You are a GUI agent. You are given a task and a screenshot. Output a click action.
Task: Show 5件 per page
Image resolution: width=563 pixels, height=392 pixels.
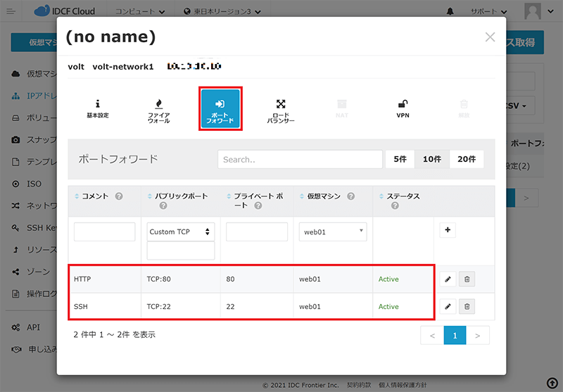pyautogui.click(x=400, y=159)
